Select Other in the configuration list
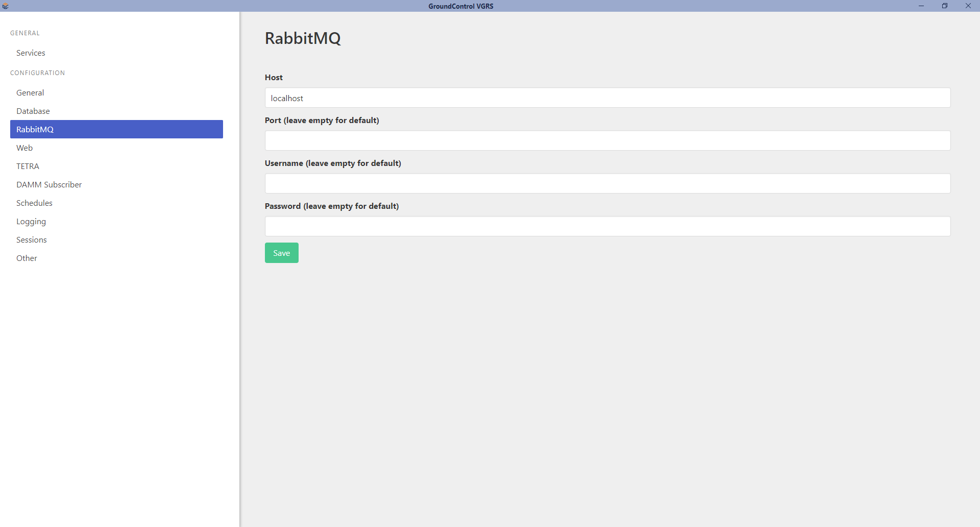980x527 pixels. (x=27, y=258)
